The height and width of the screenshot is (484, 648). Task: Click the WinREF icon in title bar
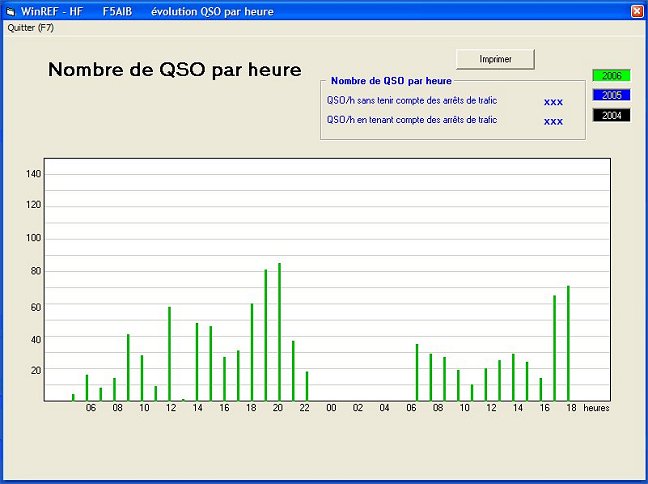tap(10, 10)
